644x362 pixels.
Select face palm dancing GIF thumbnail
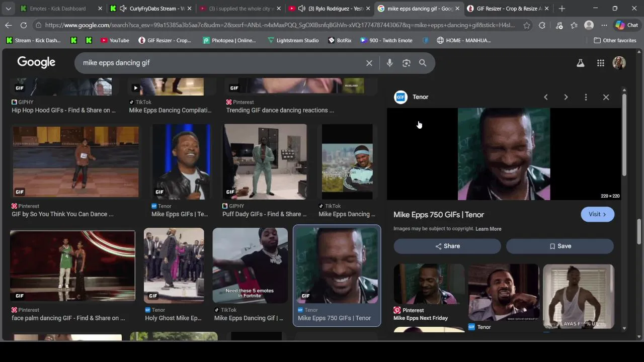point(72,266)
